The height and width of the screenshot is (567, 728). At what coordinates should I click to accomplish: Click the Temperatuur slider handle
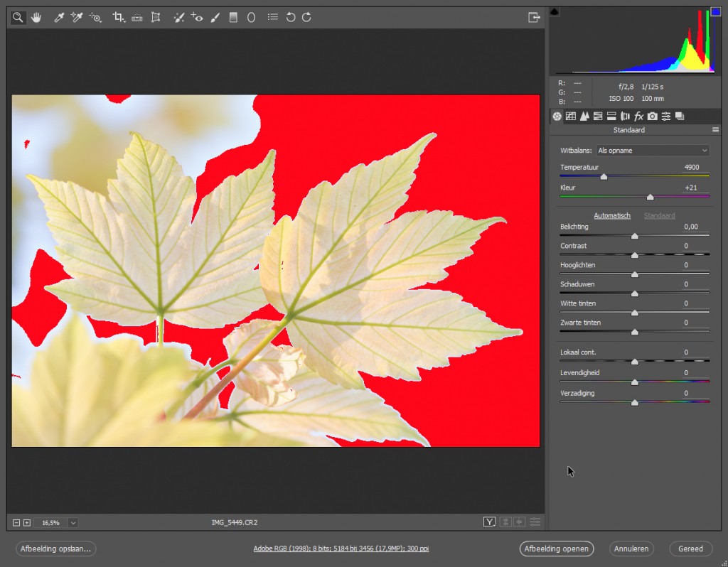(604, 176)
